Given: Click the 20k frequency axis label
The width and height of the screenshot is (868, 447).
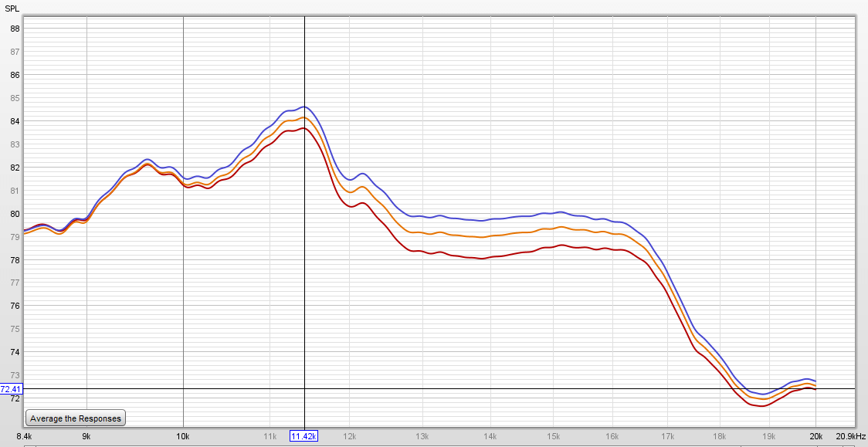Looking at the screenshot, I should [816, 436].
